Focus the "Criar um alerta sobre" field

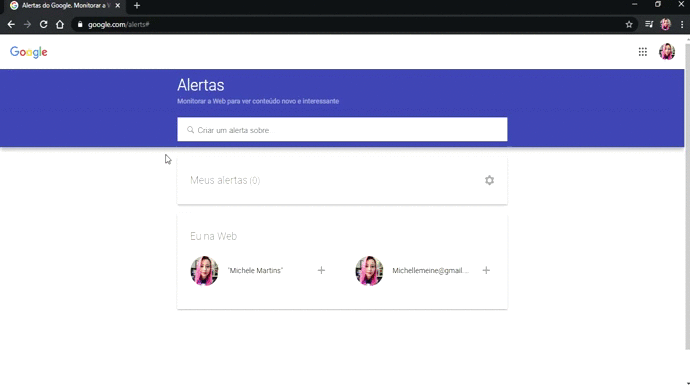point(342,129)
